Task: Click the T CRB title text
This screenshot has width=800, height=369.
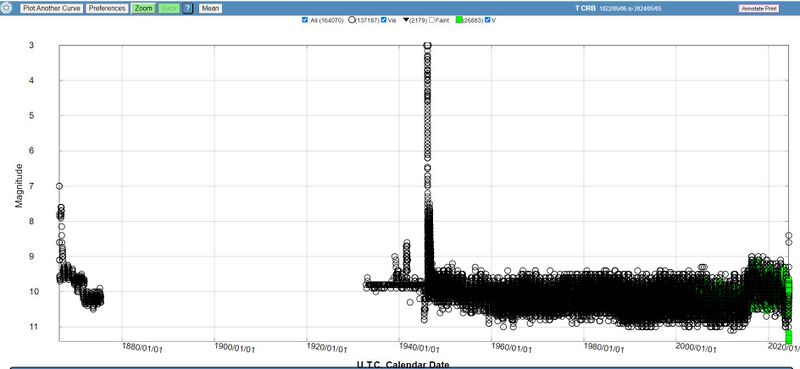Action: pyautogui.click(x=585, y=8)
